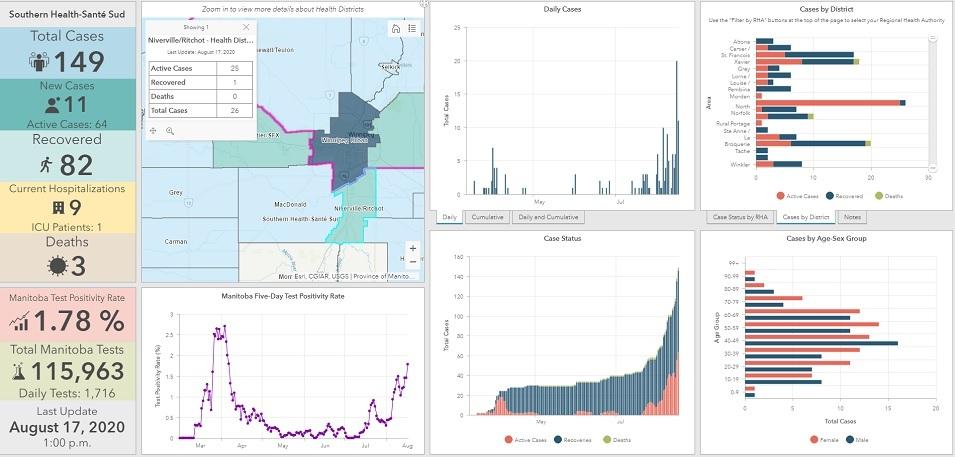Viewport: 955px width, 457px height.
Task: Click the Total Cases people icon
Action: 41,62
